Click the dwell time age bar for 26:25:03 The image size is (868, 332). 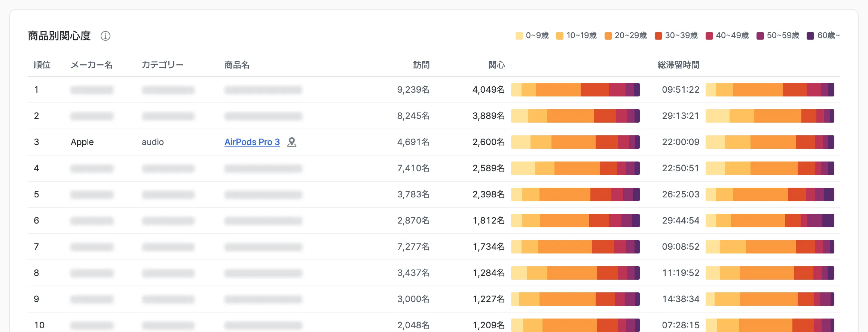(770, 194)
